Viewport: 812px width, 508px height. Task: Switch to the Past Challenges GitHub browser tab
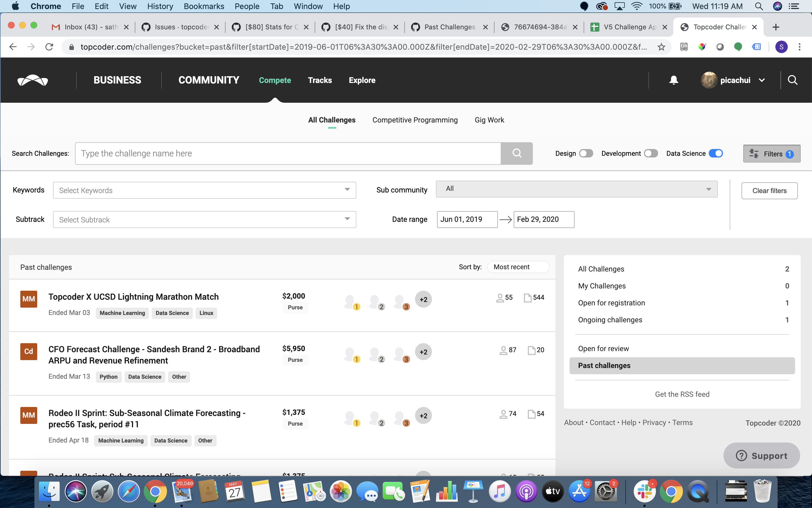pyautogui.click(x=449, y=27)
